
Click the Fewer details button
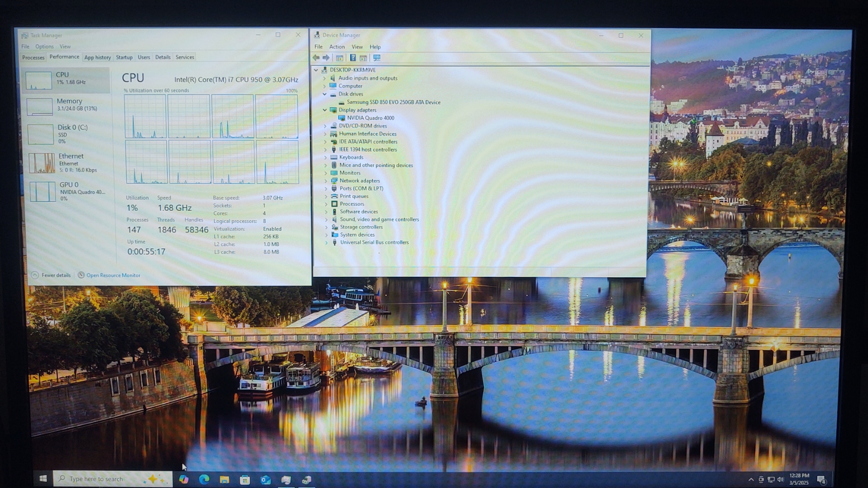51,275
